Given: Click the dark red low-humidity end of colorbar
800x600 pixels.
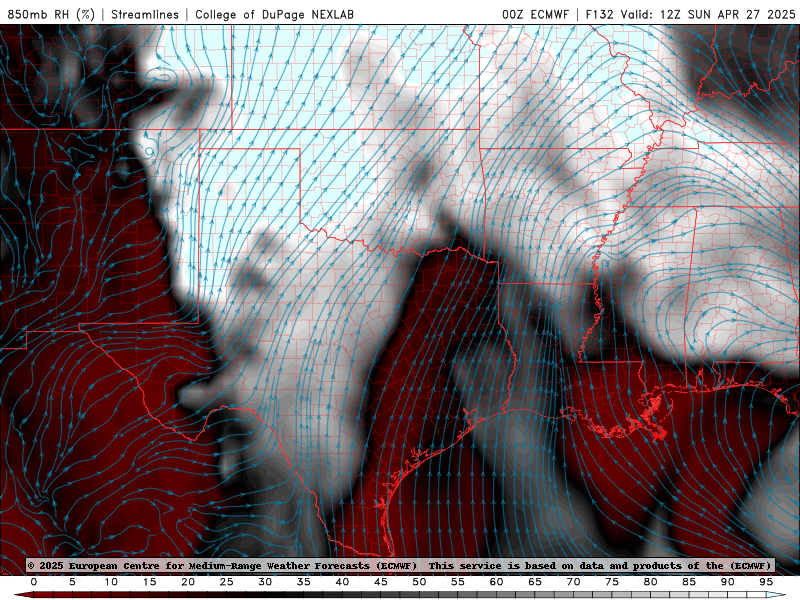Looking at the screenshot, I should pyautogui.click(x=23, y=595).
